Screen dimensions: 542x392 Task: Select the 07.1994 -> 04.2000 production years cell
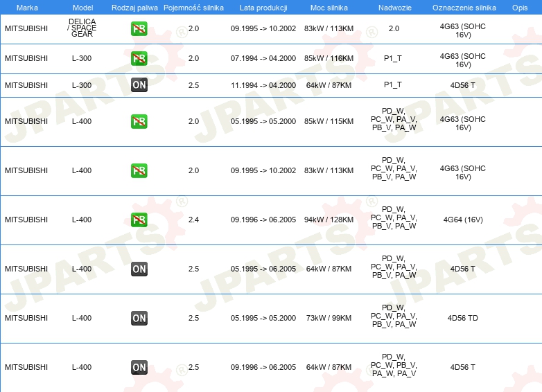coord(263,58)
